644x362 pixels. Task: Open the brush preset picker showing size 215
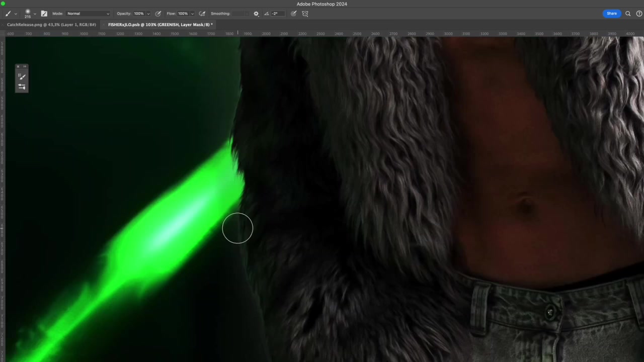pyautogui.click(x=28, y=14)
